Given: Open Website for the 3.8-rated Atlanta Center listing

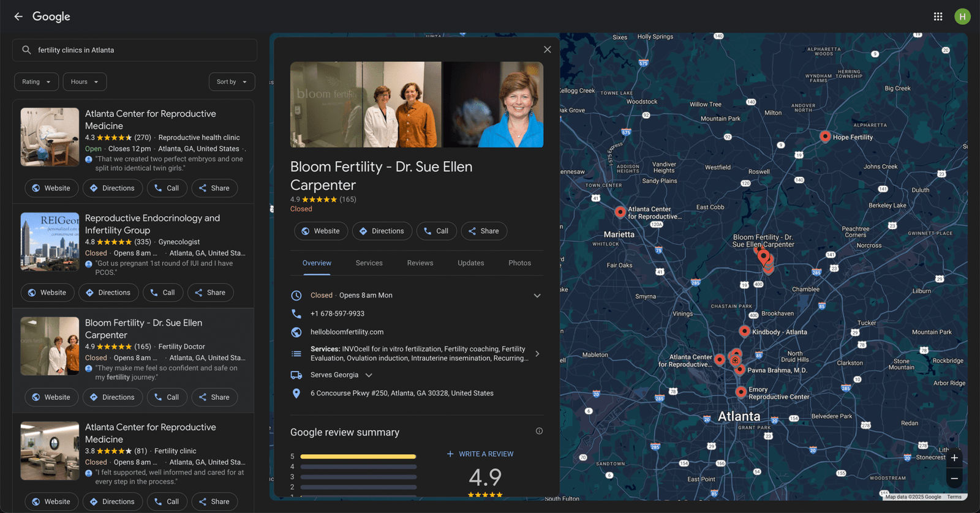Looking at the screenshot, I should 51,501.
